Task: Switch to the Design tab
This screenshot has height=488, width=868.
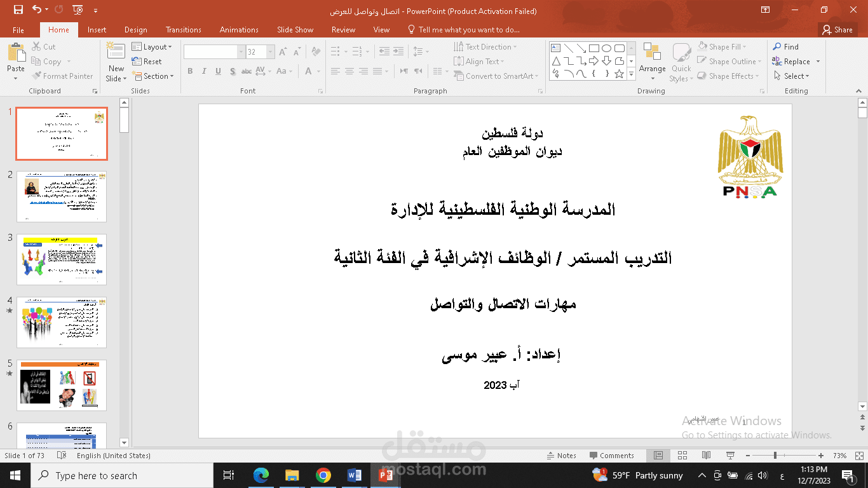Action: [136, 30]
